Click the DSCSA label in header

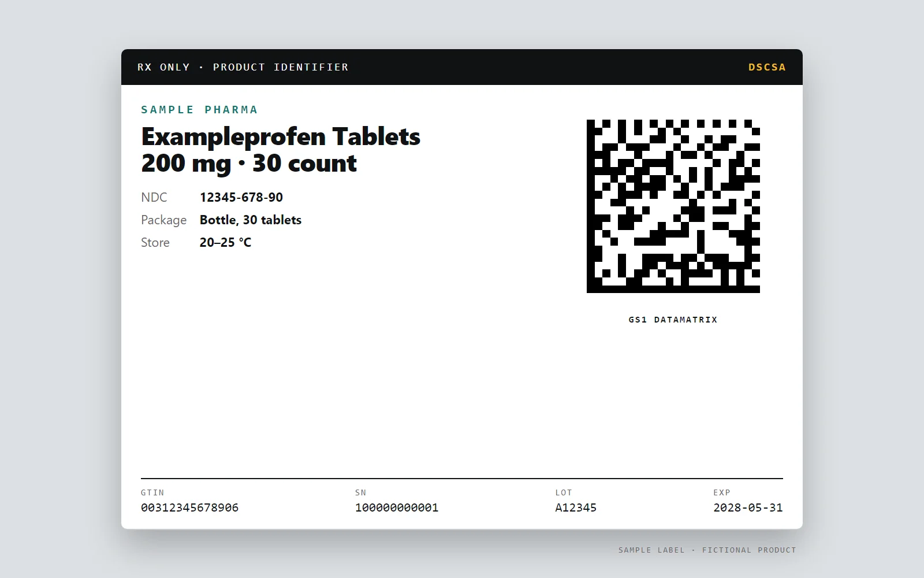tap(767, 67)
